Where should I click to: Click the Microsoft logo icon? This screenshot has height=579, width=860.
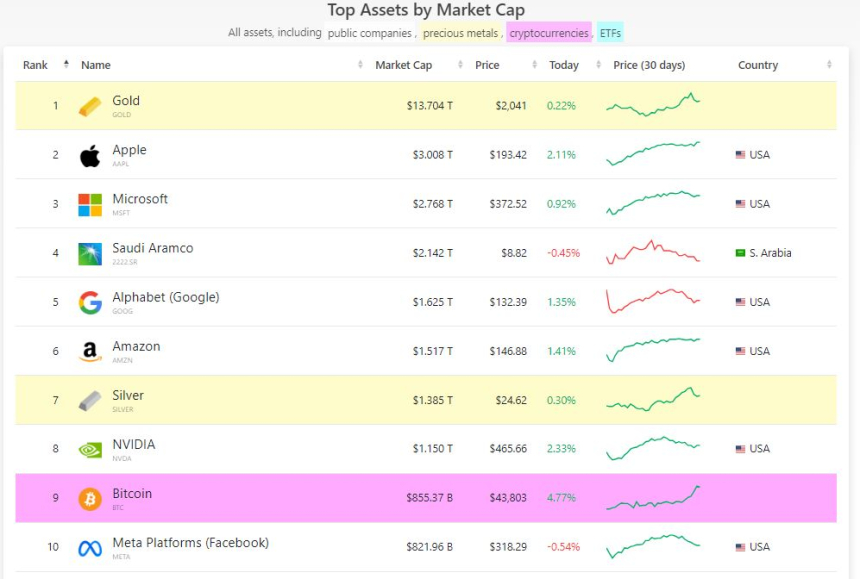pos(90,204)
